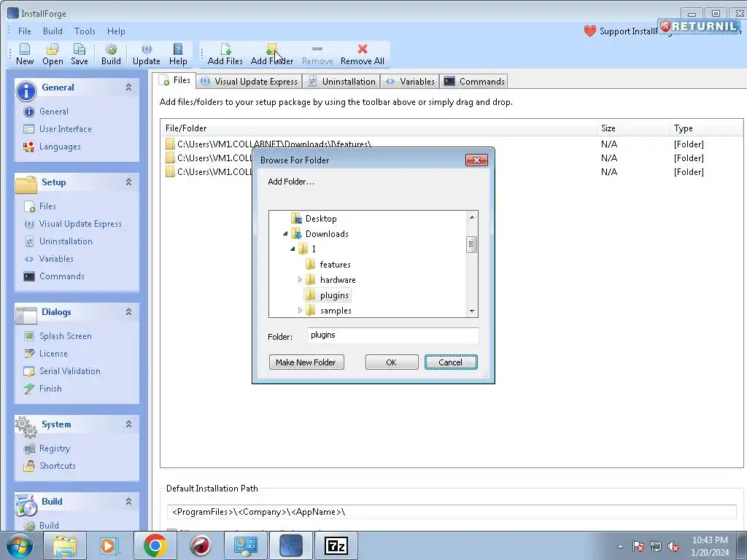Open the File menu
This screenshot has width=747, height=560.
point(25,31)
